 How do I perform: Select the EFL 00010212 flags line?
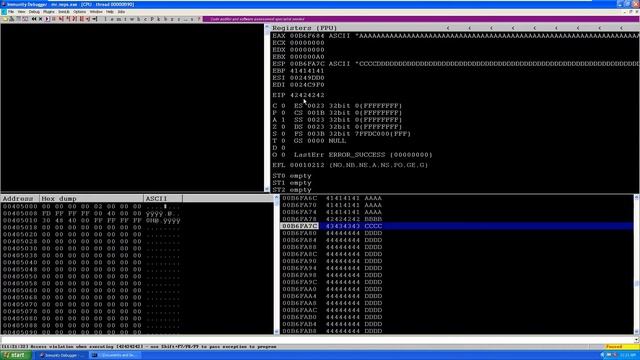[350, 165]
